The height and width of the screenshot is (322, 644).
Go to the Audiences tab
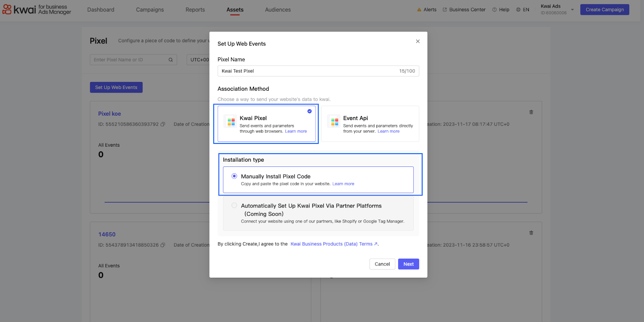click(x=278, y=10)
